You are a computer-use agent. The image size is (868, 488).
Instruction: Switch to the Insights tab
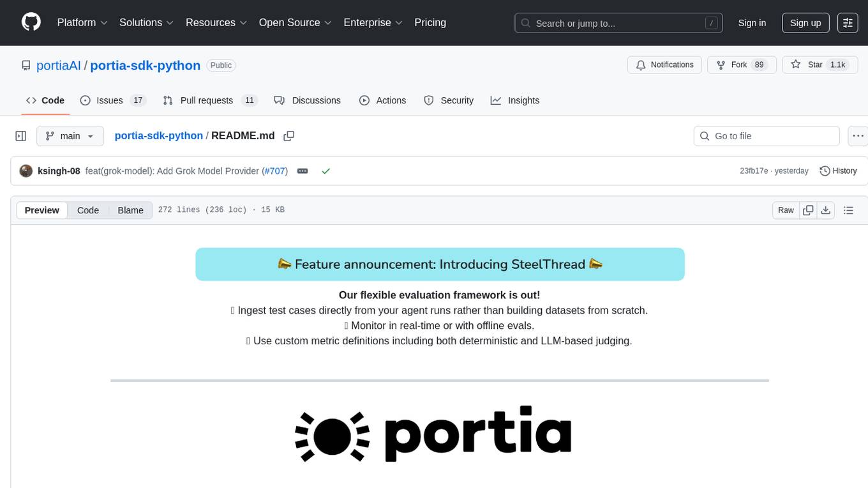515,100
